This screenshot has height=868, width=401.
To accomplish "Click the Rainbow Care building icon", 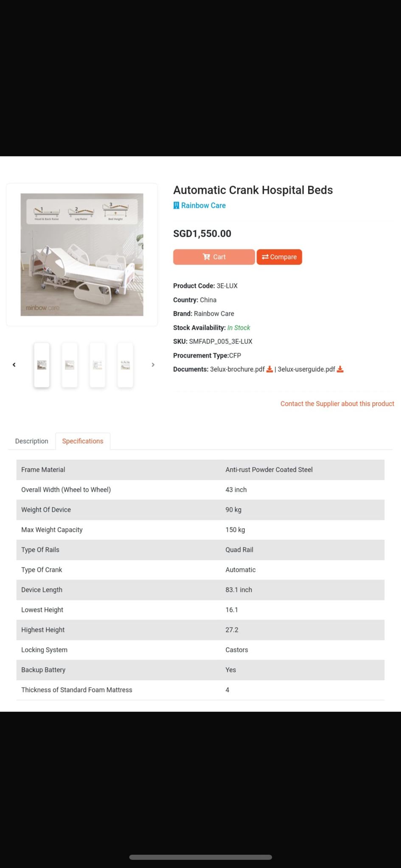I will point(176,206).
